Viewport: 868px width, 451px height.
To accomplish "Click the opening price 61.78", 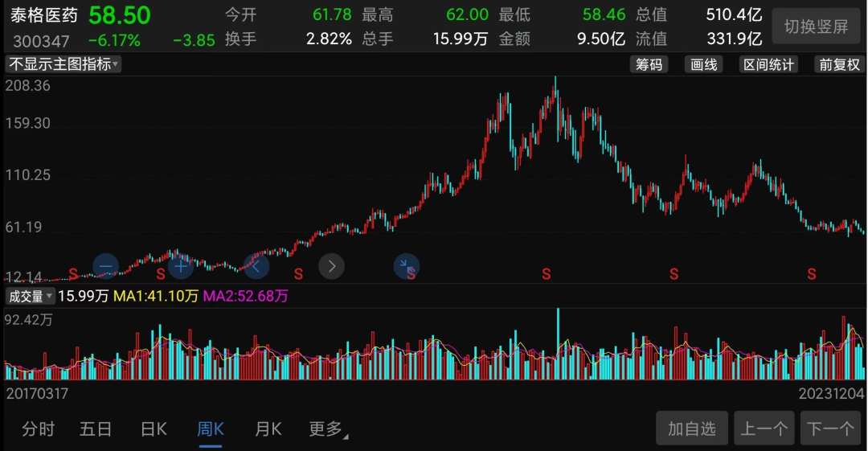I will pyautogui.click(x=332, y=14).
